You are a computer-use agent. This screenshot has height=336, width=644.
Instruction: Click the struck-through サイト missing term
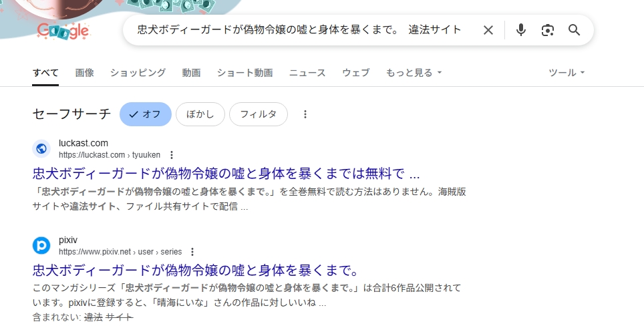119,317
